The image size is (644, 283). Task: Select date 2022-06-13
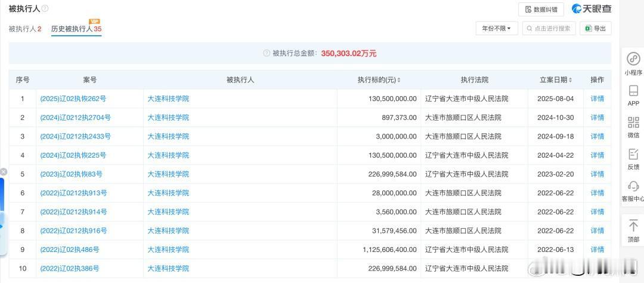(x=555, y=250)
